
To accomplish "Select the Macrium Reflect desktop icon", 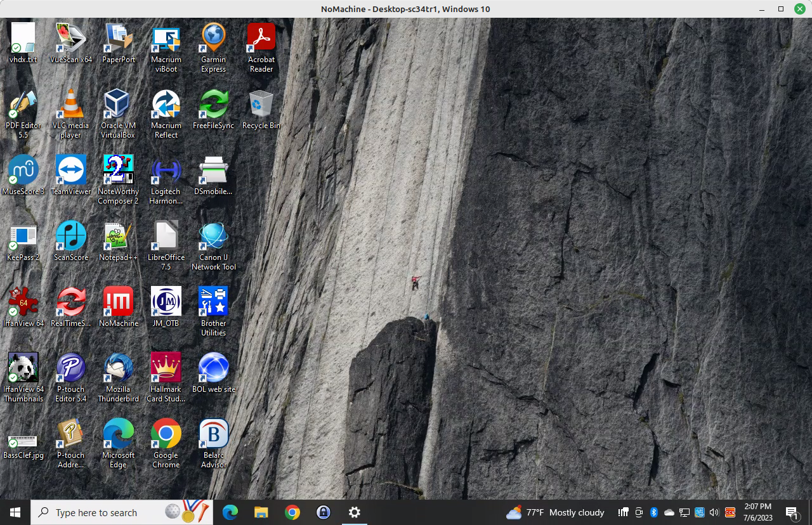I will coord(166,114).
